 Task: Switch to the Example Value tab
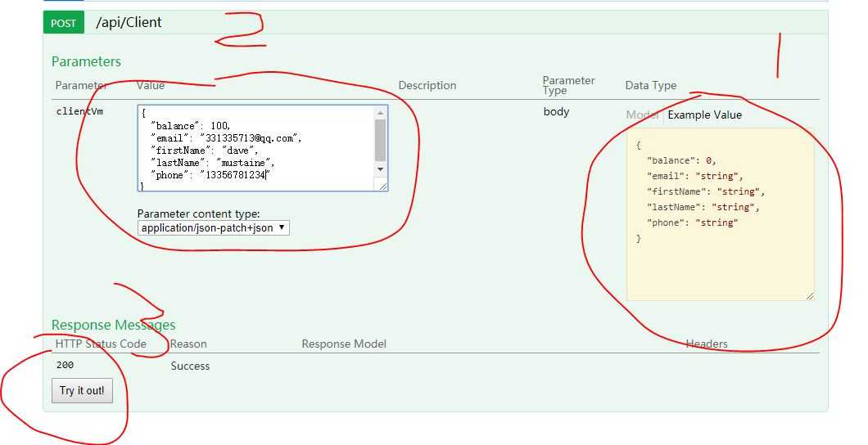pos(705,115)
